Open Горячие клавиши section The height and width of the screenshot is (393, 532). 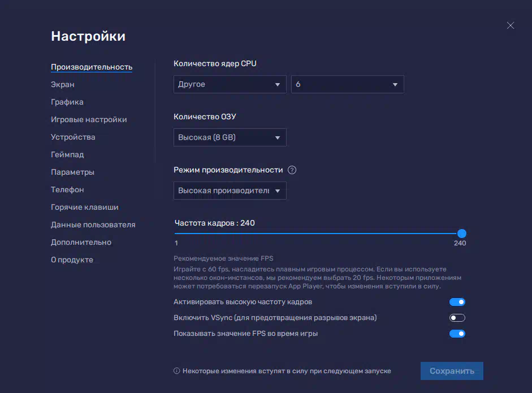click(85, 207)
